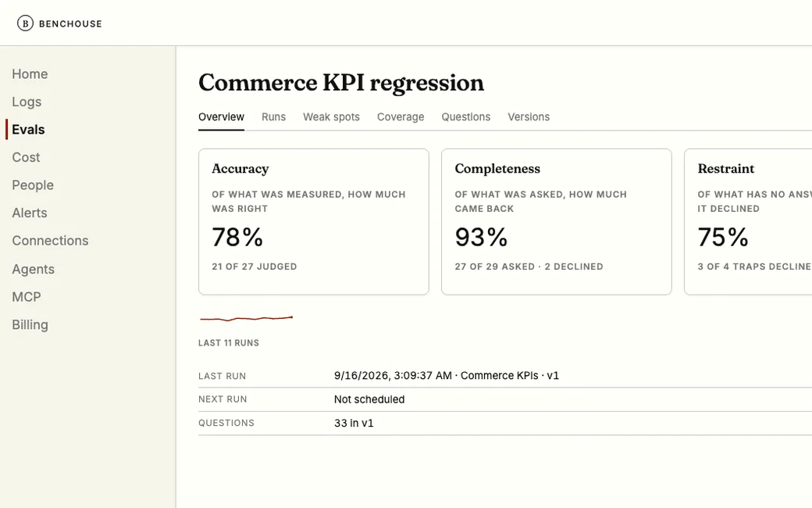Go to Logs in the sidebar
The height and width of the screenshot is (508, 812).
tap(27, 102)
